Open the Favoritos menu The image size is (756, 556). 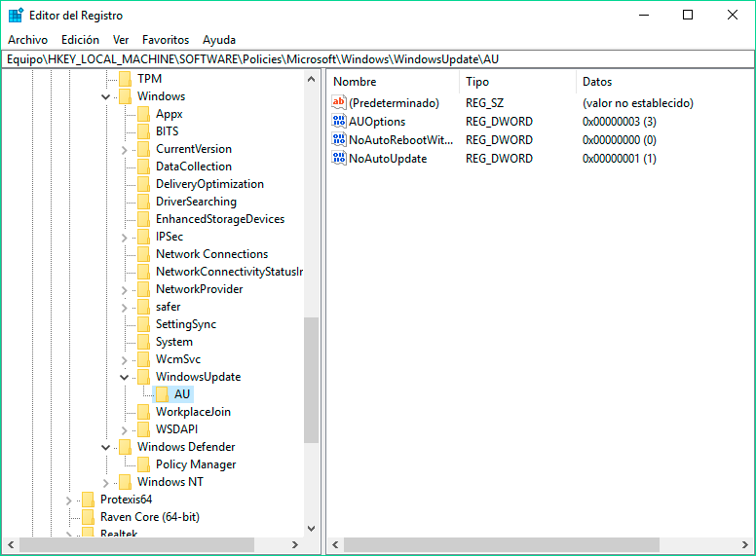166,40
